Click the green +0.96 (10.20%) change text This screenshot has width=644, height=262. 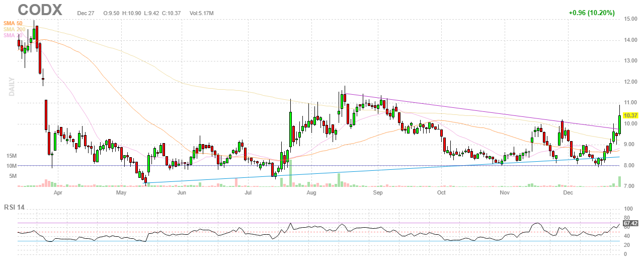click(592, 13)
